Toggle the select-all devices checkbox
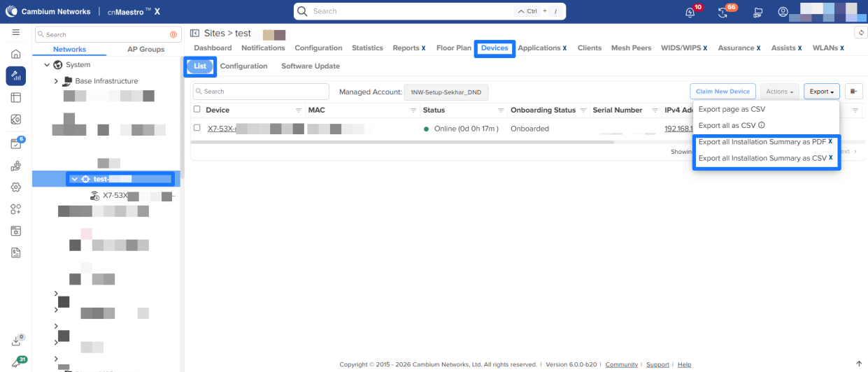The height and width of the screenshot is (372, 868). [x=197, y=110]
